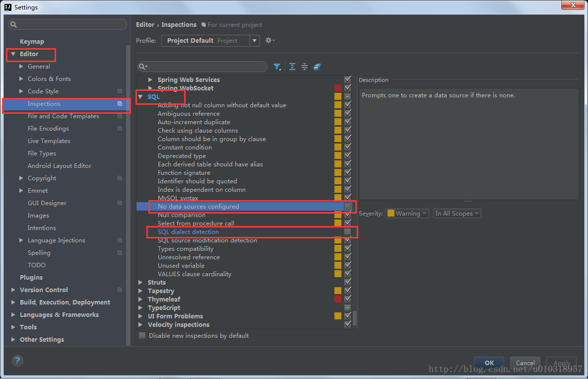The width and height of the screenshot is (588, 379).
Task: Click the reset to empty eraser icon
Action: tap(317, 67)
